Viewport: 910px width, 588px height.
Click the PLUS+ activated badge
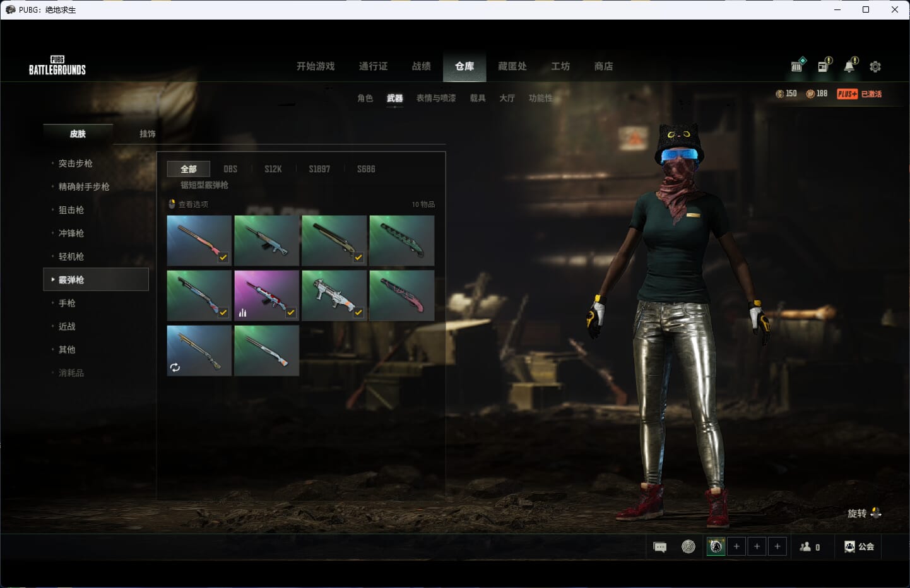(859, 93)
